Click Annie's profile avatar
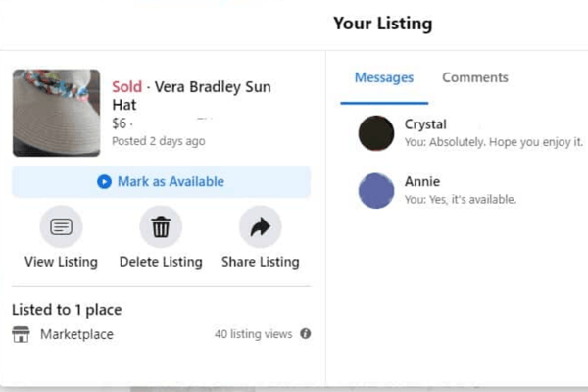Screen dimensions: 588x392 pos(376,190)
